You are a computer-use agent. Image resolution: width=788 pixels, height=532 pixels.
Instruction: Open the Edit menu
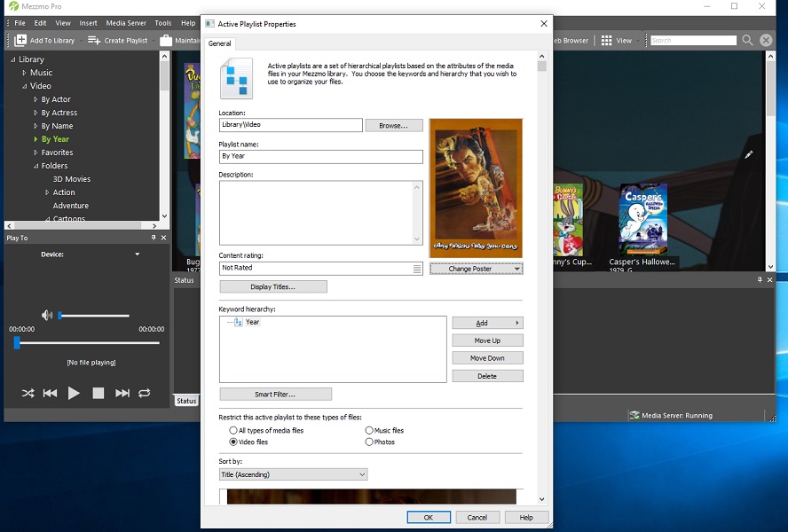click(40, 23)
